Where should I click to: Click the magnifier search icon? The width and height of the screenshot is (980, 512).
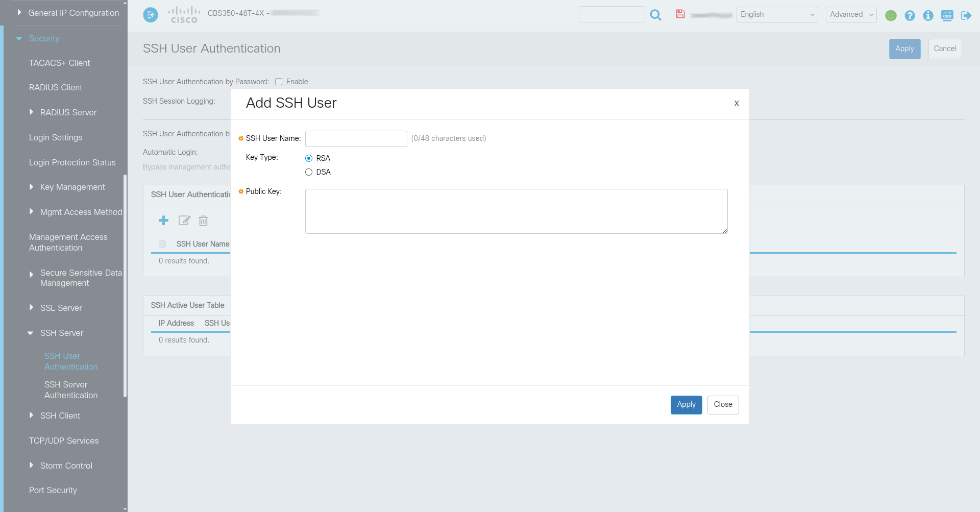656,15
